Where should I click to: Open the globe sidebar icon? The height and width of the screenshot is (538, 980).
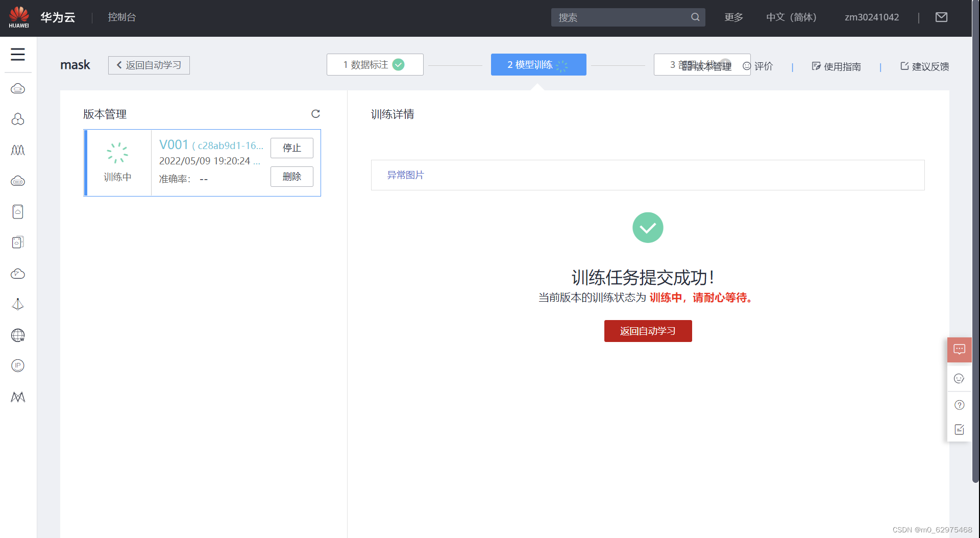[18, 335]
